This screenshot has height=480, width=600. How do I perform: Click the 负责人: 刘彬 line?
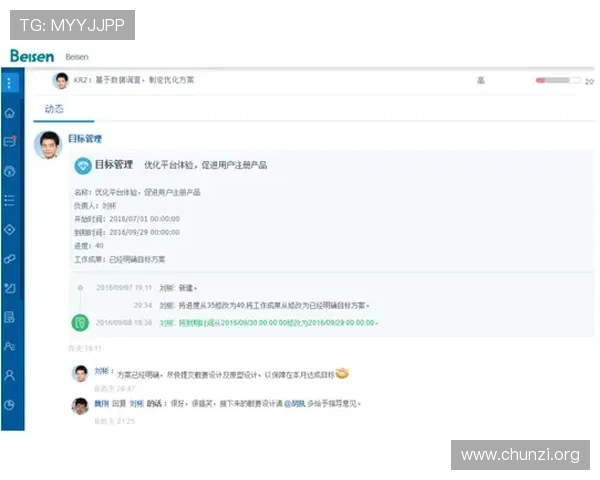pos(95,206)
